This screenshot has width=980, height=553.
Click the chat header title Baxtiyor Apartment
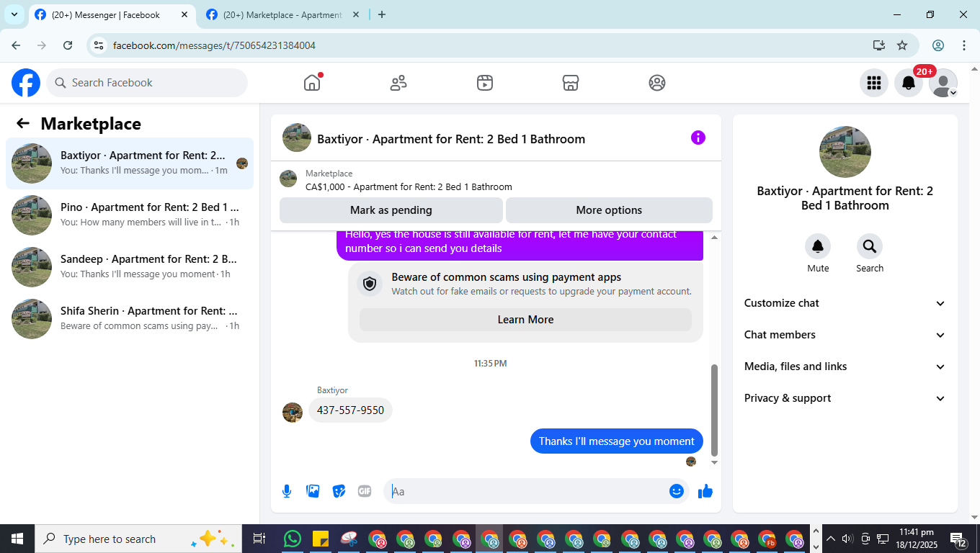tap(451, 139)
